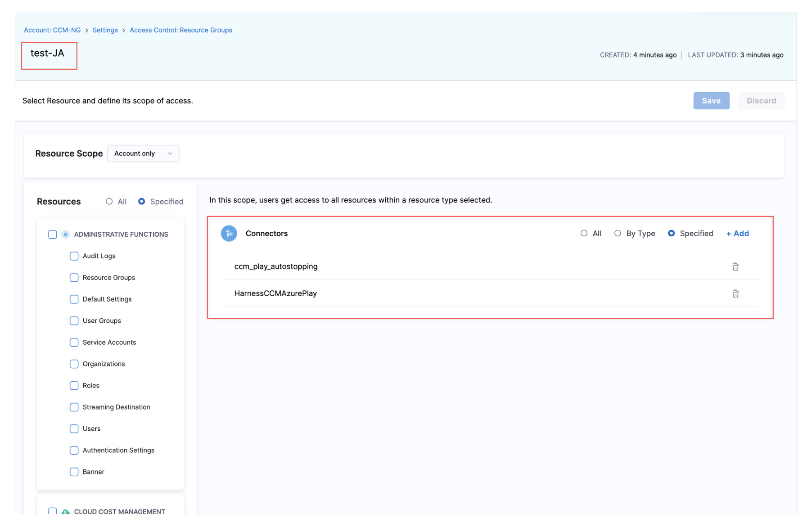The image size is (812, 532).
Task: Remove HarnessCCMAzurePlay using trash icon
Action: click(x=735, y=293)
